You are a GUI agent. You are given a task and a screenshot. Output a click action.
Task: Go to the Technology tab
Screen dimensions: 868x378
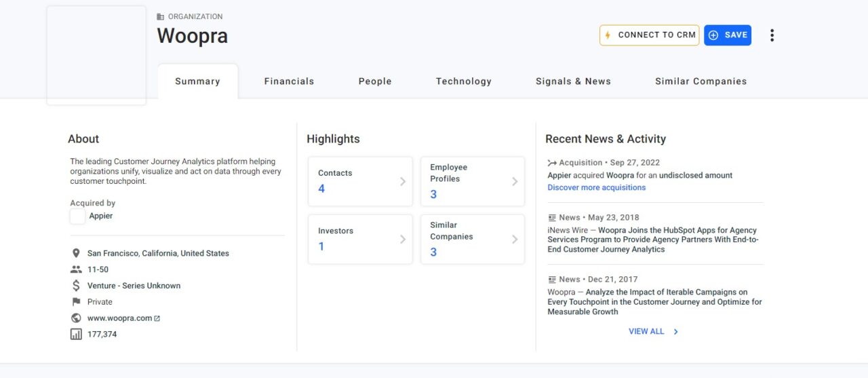click(x=464, y=81)
